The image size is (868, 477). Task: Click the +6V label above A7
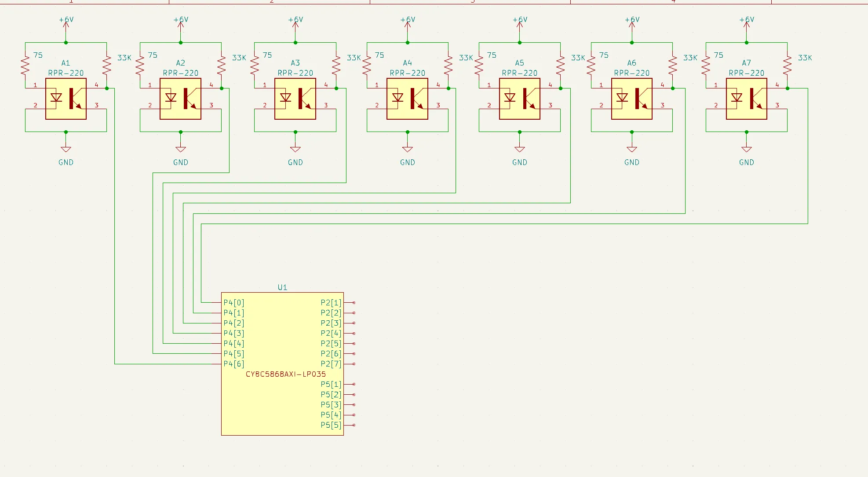click(746, 20)
